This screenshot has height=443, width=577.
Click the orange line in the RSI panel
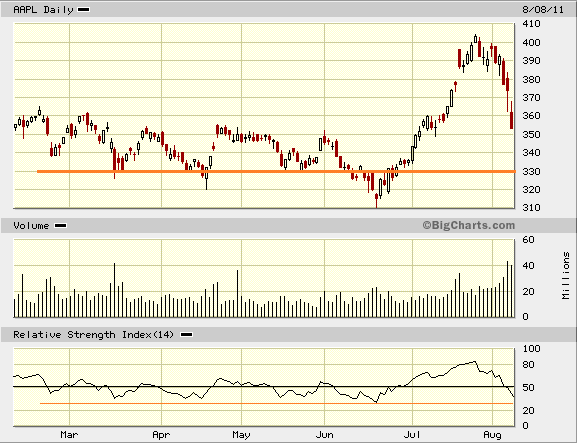pos(276,404)
